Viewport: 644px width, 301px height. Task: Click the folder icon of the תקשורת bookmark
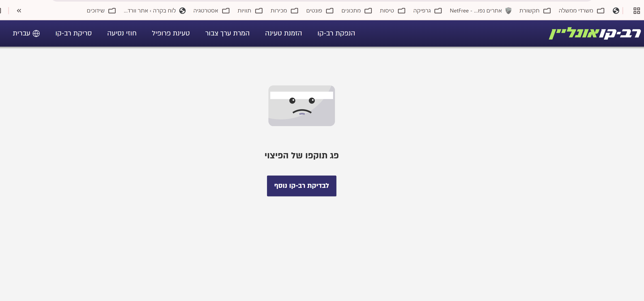click(547, 10)
